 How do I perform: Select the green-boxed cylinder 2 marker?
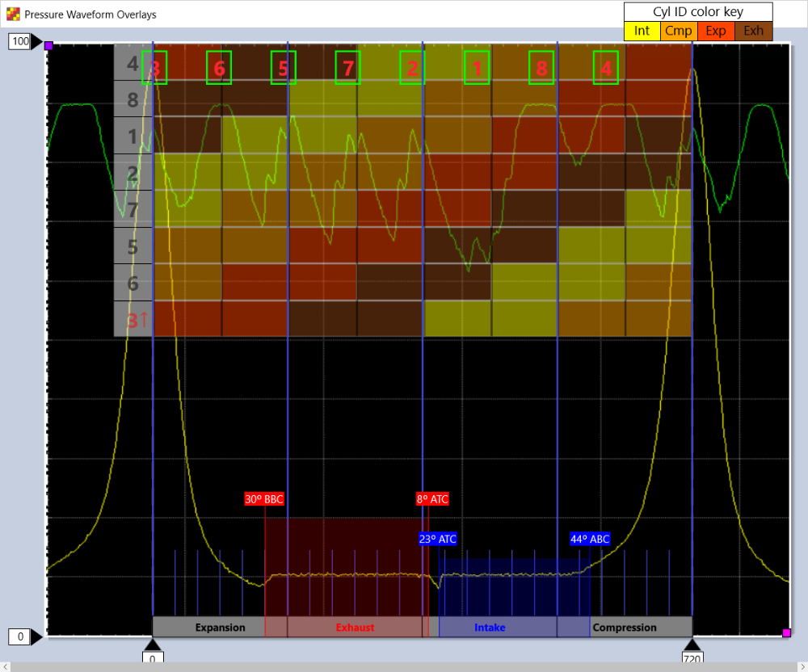coord(412,68)
